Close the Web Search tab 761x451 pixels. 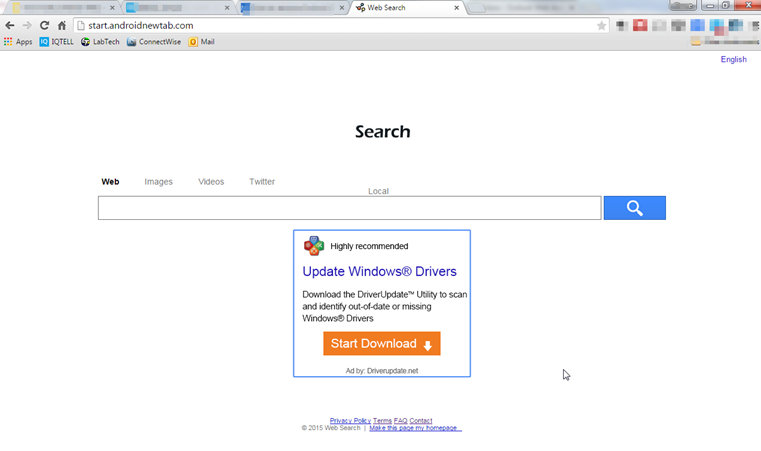tap(456, 8)
